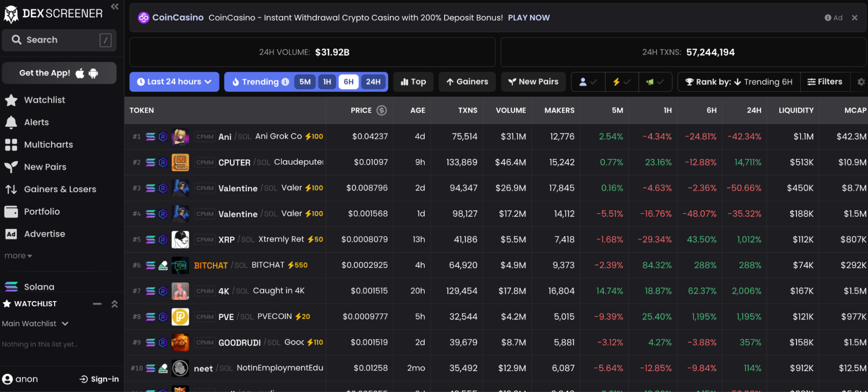Expand the 'more' sidebar menu
This screenshot has width=868, height=392.
(18, 256)
